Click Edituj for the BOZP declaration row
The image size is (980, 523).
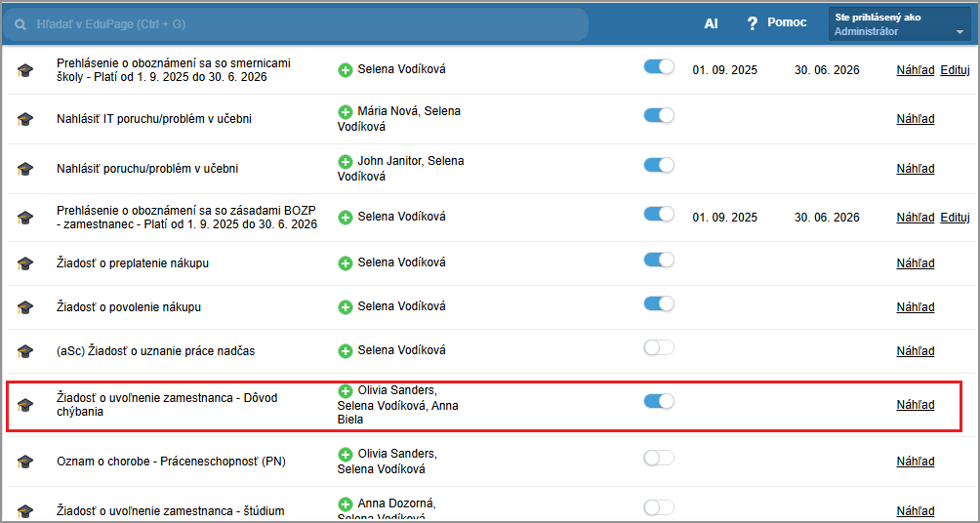point(955,218)
